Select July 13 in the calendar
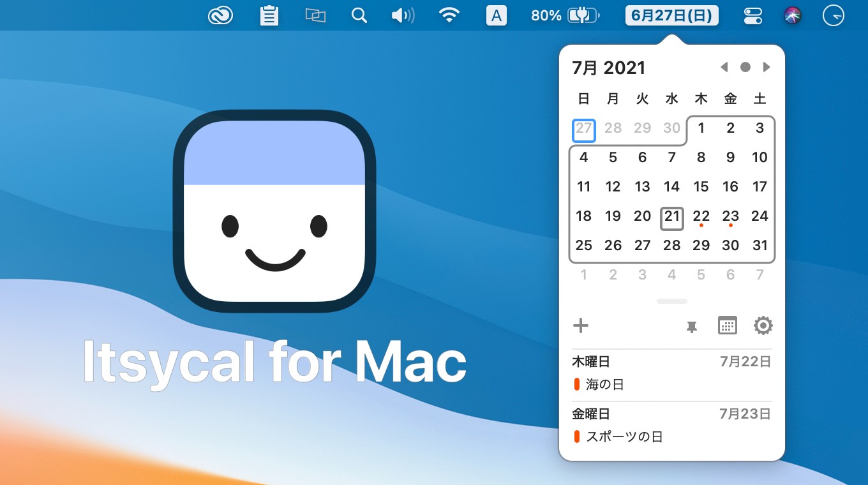The height and width of the screenshot is (485, 868). (643, 187)
